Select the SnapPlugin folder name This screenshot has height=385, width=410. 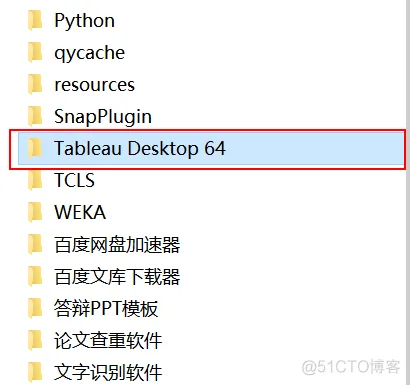[x=103, y=117]
